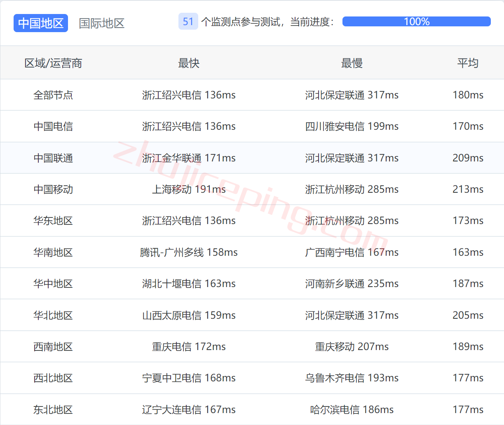Open the 国际地区 tab
Screen dimensions: 504x425
(101, 23)
